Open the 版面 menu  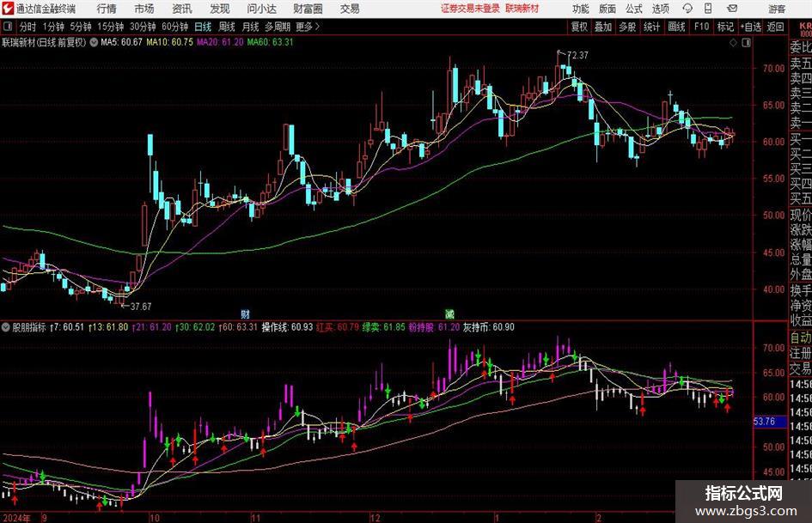pyautogui.click(x=607, y=9)
